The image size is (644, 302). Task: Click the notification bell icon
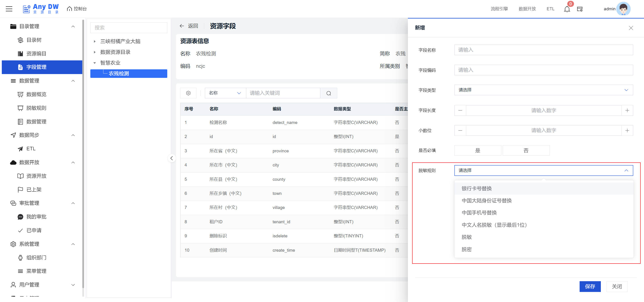coord(567,9)
